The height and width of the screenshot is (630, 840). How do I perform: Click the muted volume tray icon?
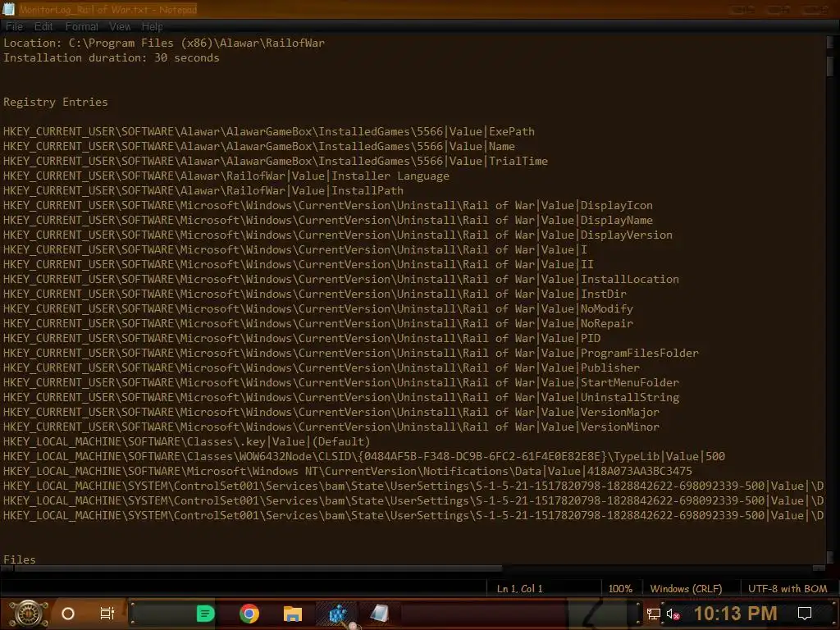click(x=673, y=614)
